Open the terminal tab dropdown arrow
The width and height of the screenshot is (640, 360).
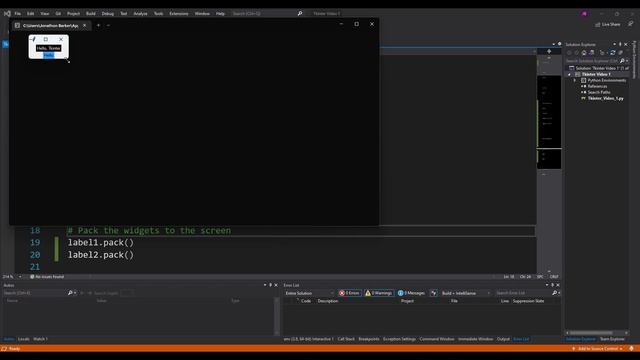[108, 25]
